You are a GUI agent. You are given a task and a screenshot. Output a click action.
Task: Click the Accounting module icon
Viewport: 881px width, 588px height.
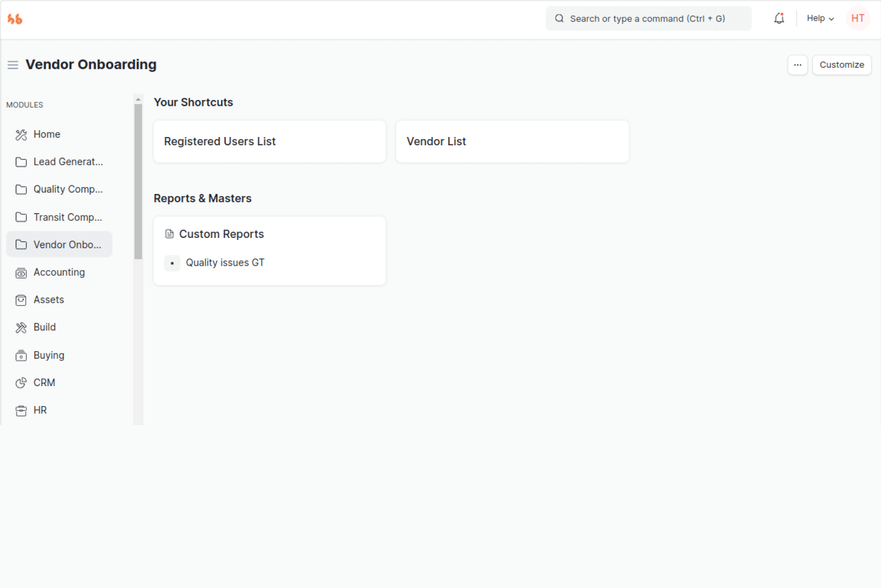(x=21, y=273)
